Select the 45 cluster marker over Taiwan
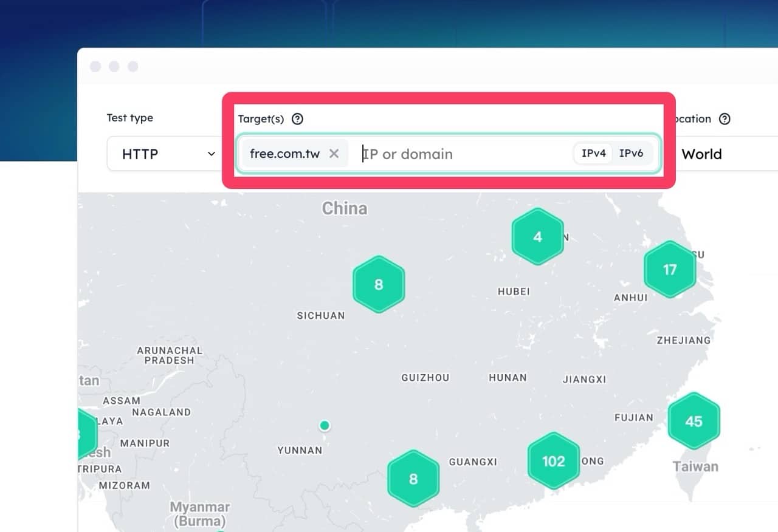The image size is (778, 532). pos(694,421)
